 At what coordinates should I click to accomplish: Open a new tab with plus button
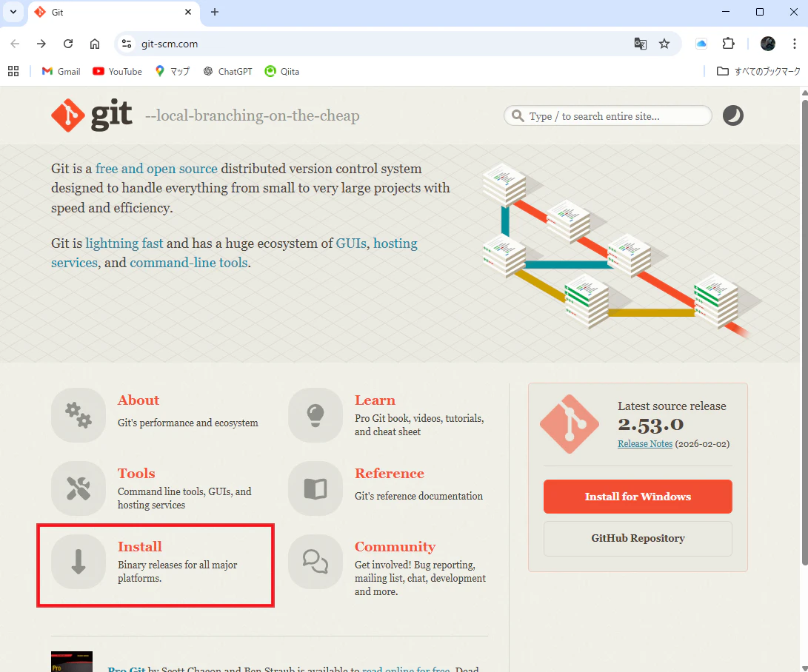click(215, 12)
